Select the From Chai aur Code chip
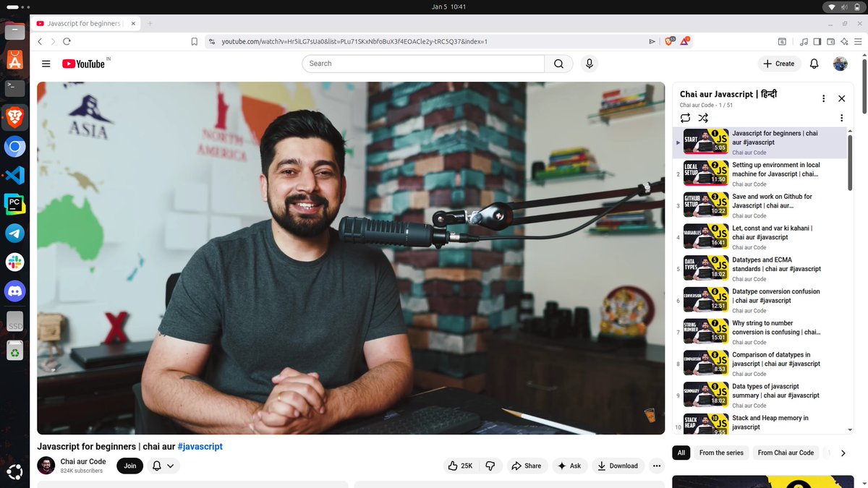Screen dimensions: 868x488 click(x=786, y=453)
